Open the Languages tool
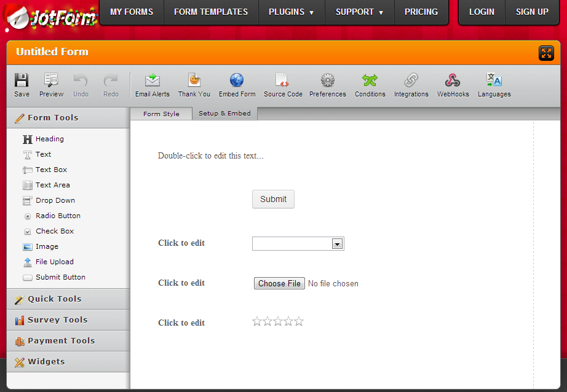This screenshot has width=567, height=392. tap(494, 85)
